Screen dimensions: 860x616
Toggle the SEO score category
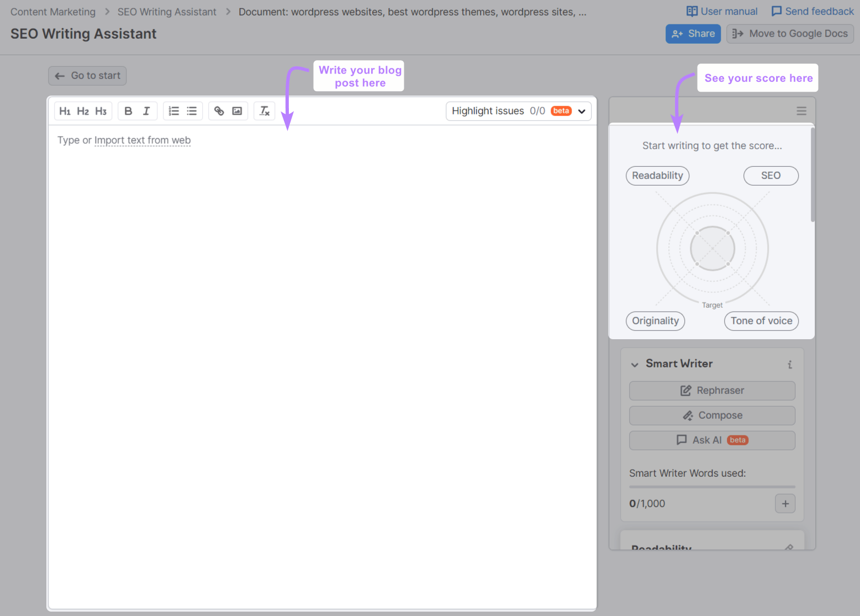tap(771, 175)
